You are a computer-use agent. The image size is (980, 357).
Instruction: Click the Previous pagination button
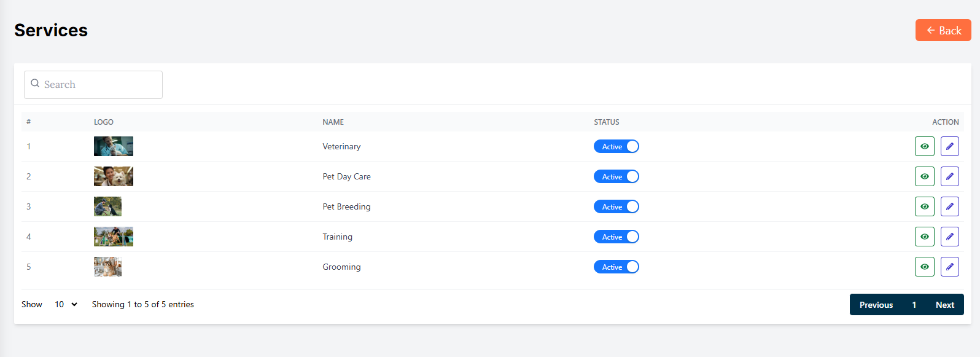click(876, 305)
